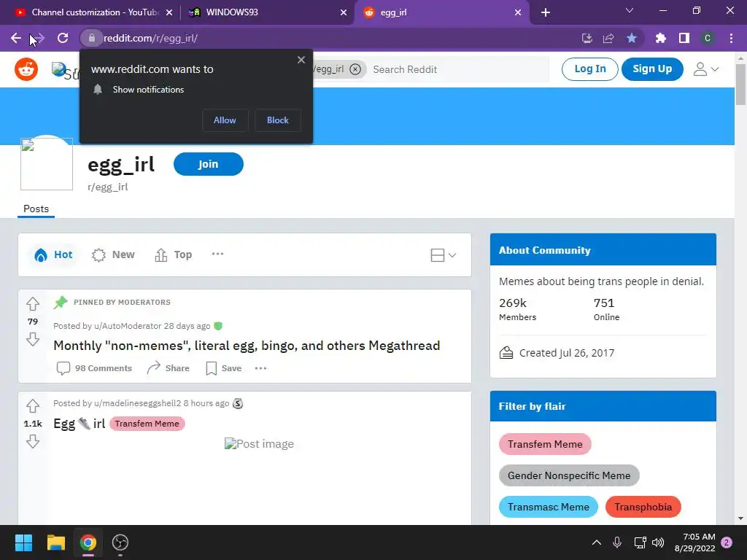This screenshot has height=560, width=747.
Task: Save the Megathread post
Action: tap(223, 368)
